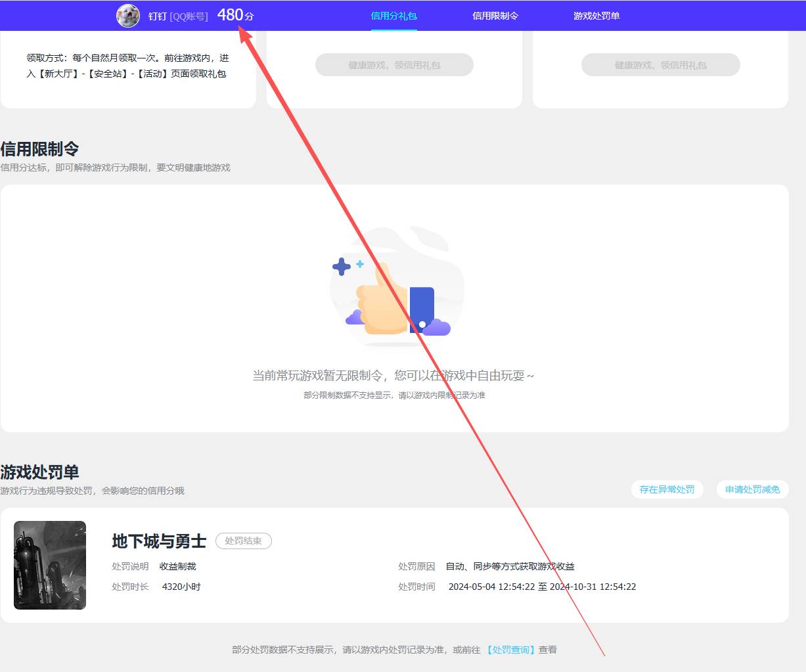Click the 地下城与勇士 game title text
806x672 pixels.
point(159,541)
